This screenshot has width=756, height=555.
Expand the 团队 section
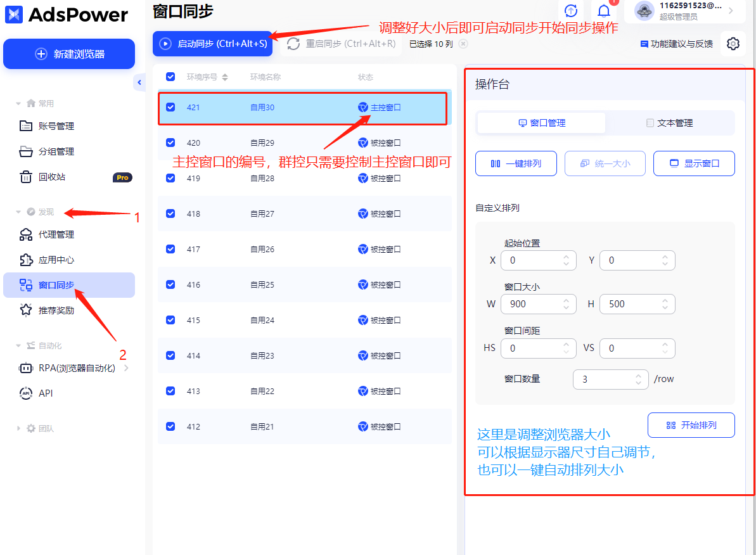(x=18, y=428)
